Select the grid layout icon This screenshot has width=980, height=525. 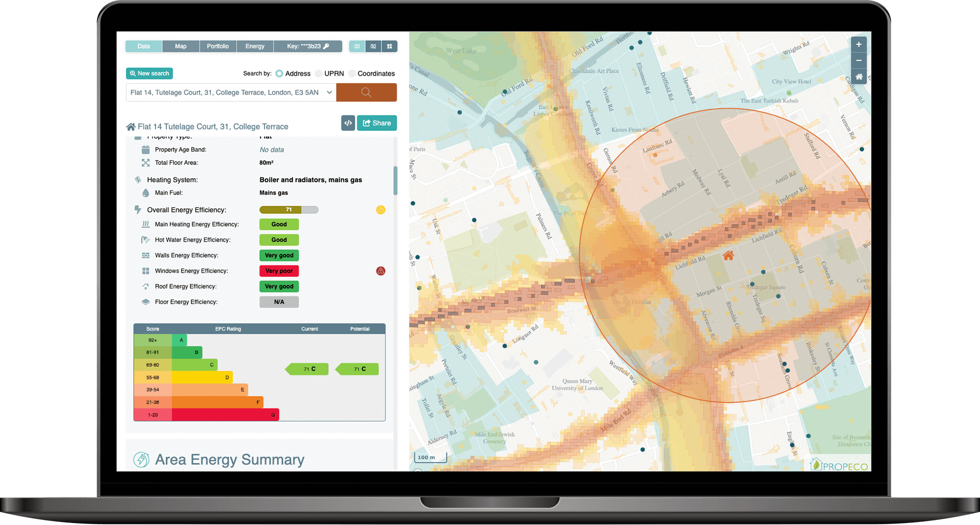389,46
